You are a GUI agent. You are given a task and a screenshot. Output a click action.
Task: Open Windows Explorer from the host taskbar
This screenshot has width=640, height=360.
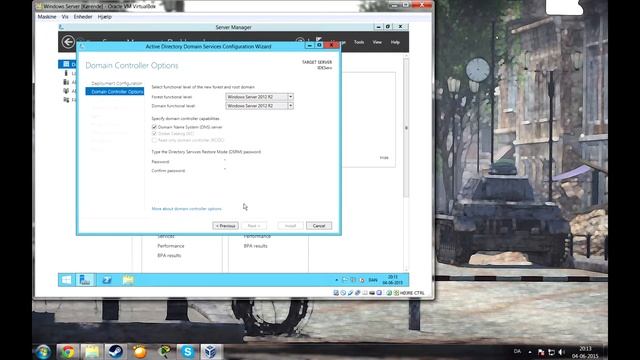pyautogui.click(x=91, y=352)
